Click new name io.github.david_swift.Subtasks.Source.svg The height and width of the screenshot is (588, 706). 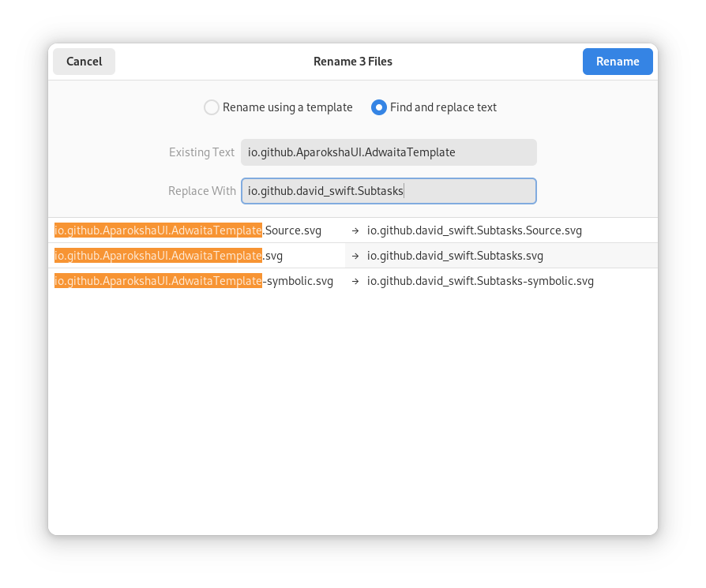click(474, 230)
